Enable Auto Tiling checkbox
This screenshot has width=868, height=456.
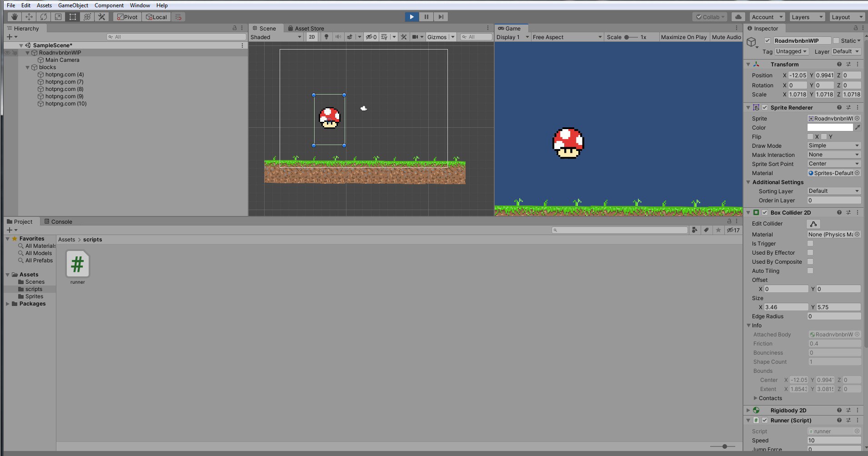[x=810, y=271]
